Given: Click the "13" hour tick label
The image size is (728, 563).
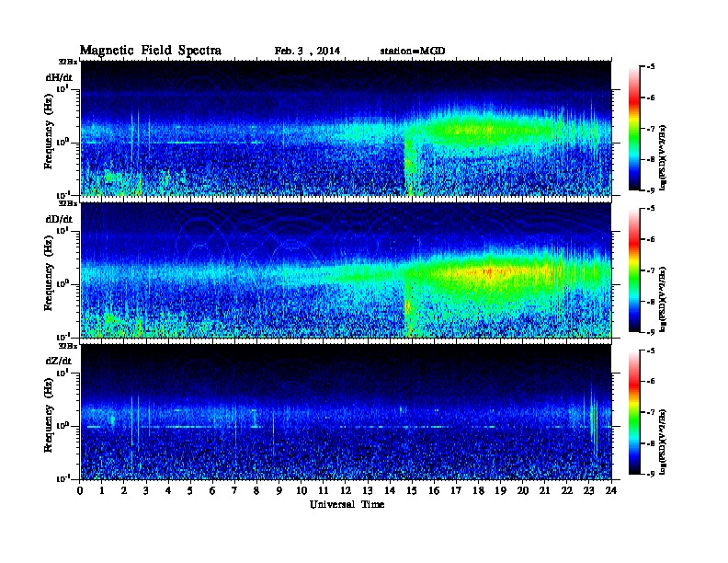Looking at the screenshot, I should 368,491.
